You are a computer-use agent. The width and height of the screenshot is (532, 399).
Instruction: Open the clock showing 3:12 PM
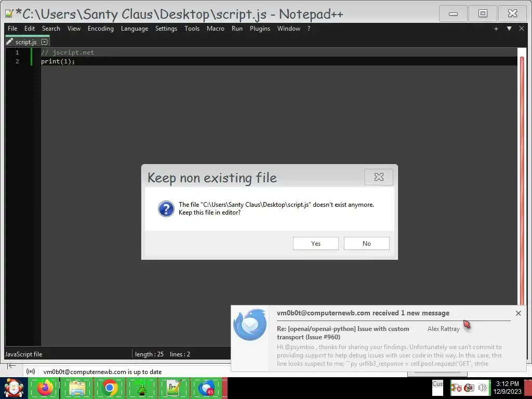(x=507, y=388)
